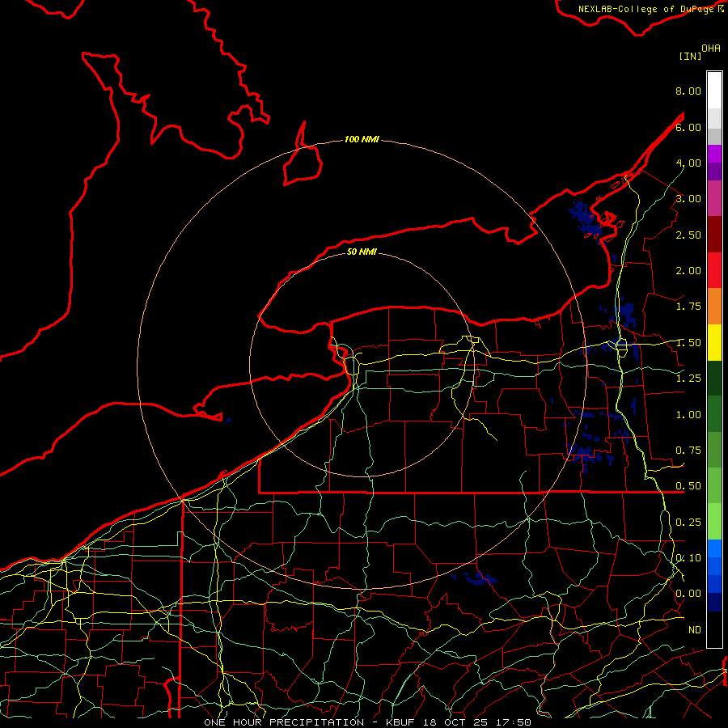The image size is (728, 728).
Task: Select the bright magenta legend swatch above 4.00
Action: 714,154
